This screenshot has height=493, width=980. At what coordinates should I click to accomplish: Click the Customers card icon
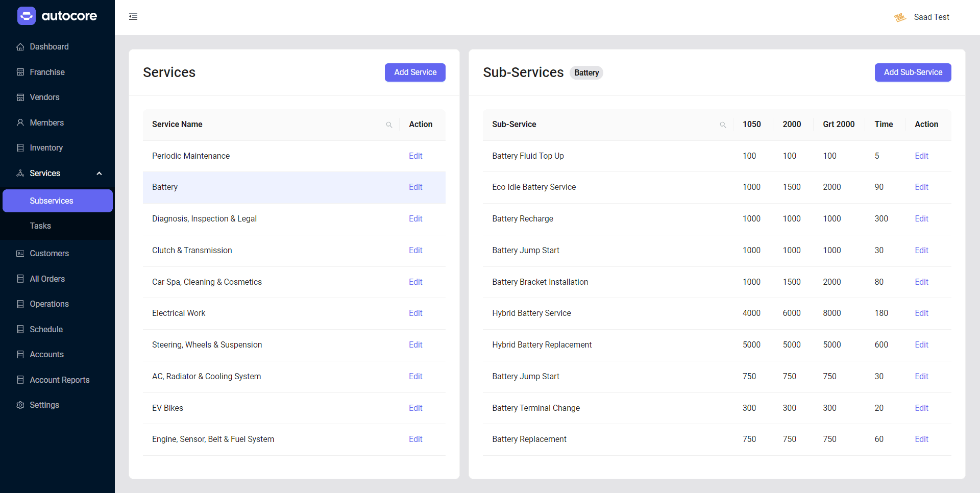click(x=20, y=253)
